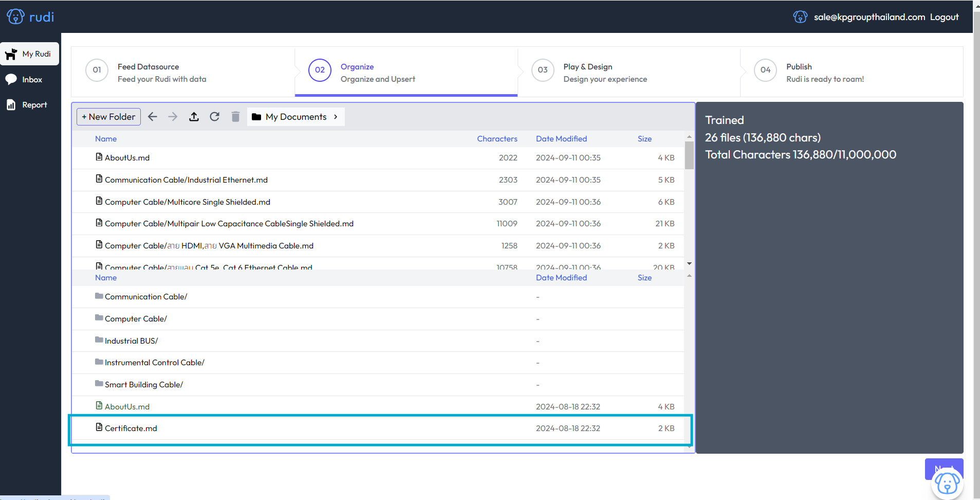The image size is (980, 500).
Task: Click the trash delete icon in toolbar
Action: pos(235,117)
